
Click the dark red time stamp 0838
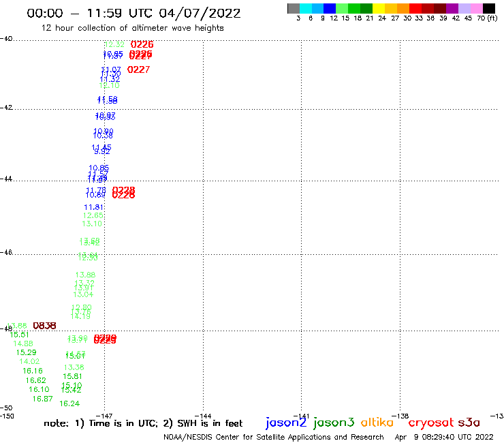[x=45, y=326]
